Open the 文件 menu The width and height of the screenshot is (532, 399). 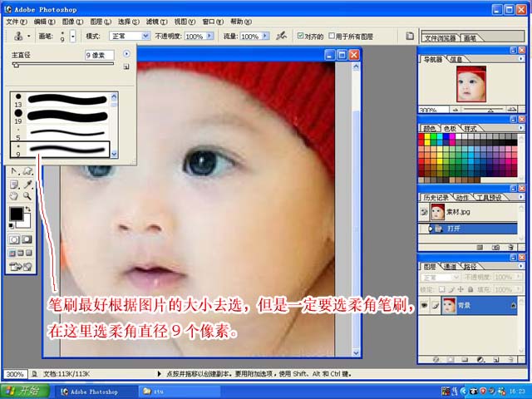click(x=17, y=22)
